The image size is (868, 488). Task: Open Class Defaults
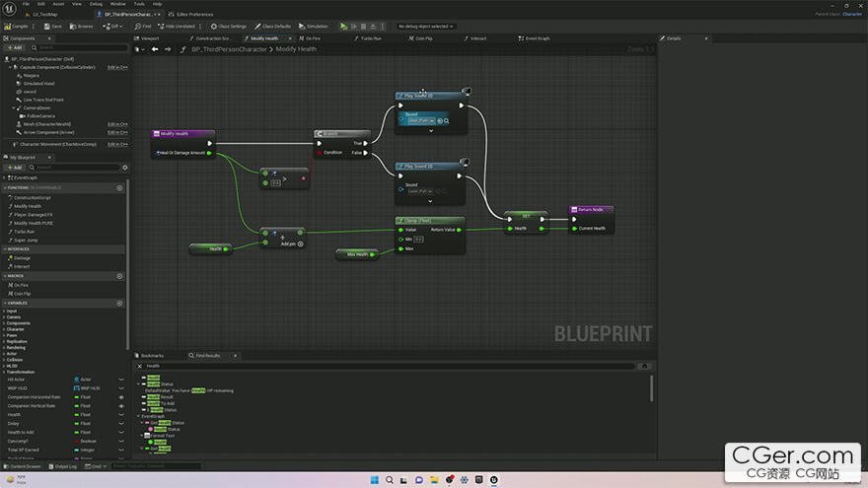coord(273,26)
